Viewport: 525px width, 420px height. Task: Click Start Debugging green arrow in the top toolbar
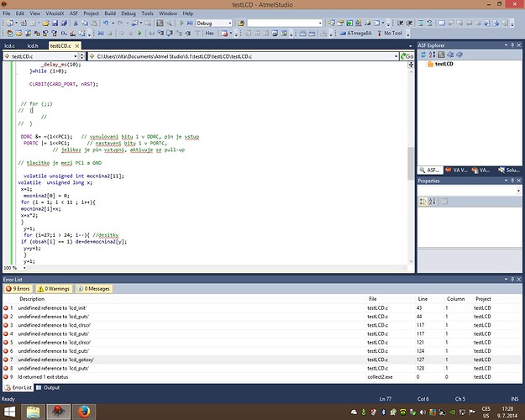coord(181,24)
